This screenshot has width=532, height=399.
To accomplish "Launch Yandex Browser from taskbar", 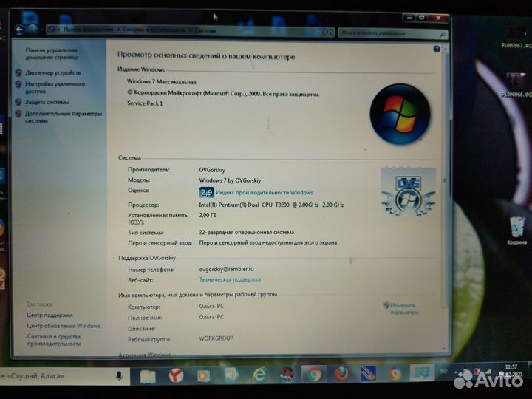I will point(176,376).
